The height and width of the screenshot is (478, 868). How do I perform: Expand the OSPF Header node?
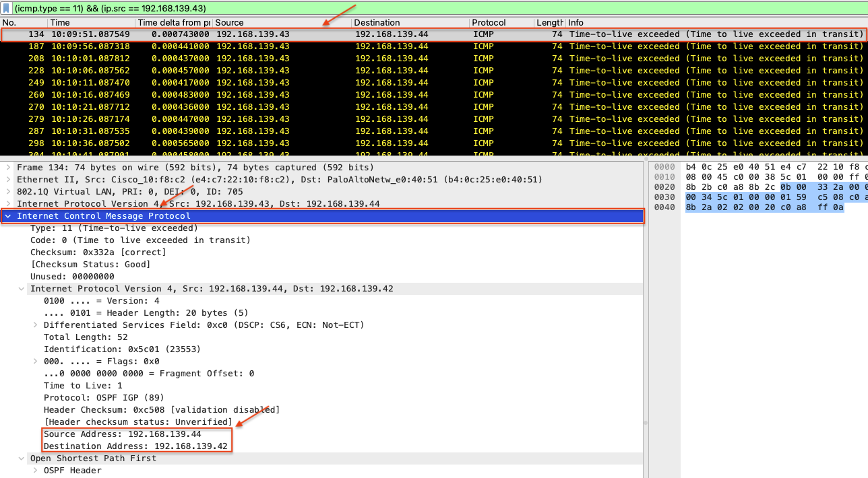tap(35, 471)
